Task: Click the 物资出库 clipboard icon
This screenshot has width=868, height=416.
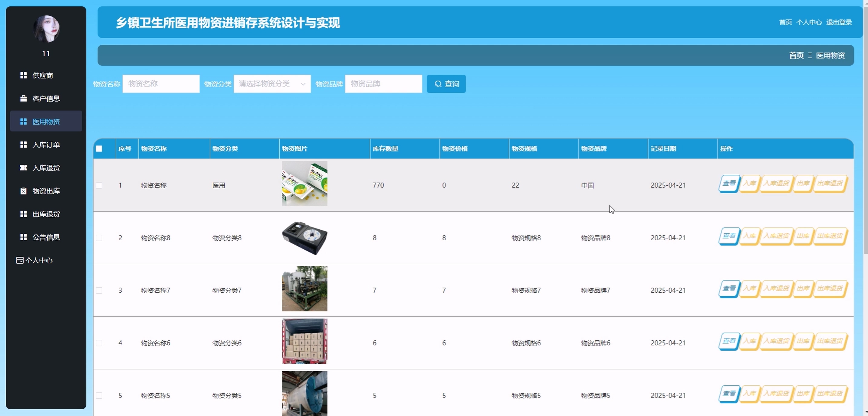Action: click(23, 191)
